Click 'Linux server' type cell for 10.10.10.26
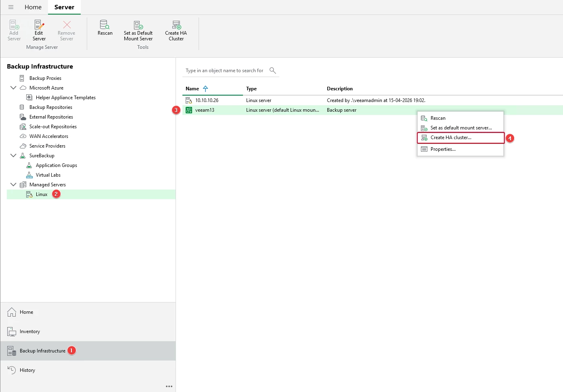Screen dimensions: 563x392 click(x=259, y=100)
